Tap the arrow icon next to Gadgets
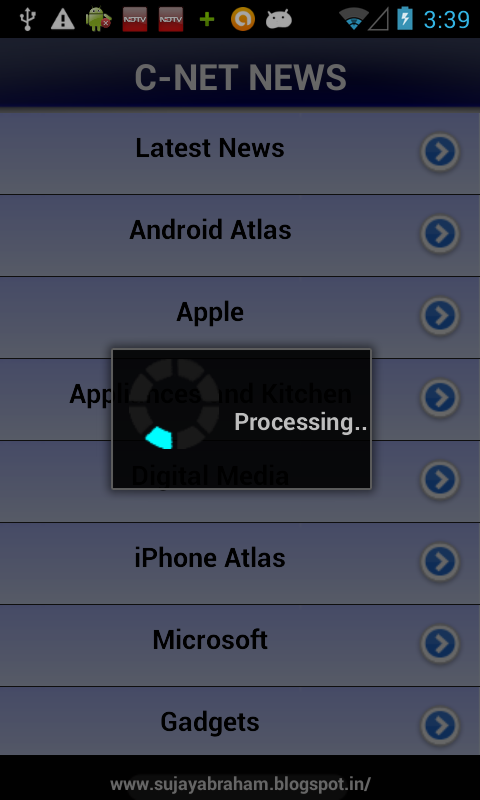480x800 pixels. [440, 726]
